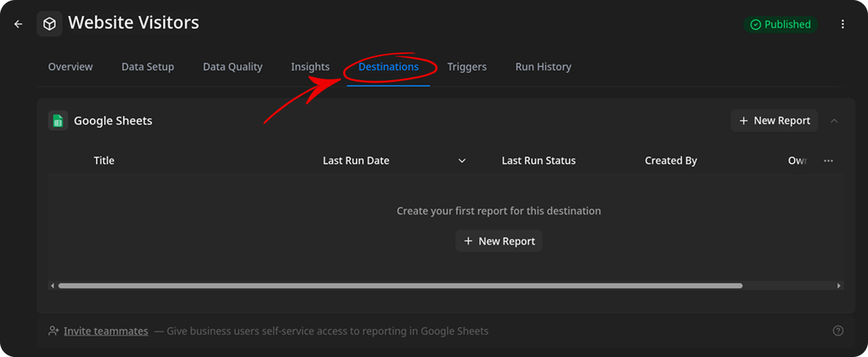Go back using the left arrow icon
This screenshot has width=868, height=357.
coord(18,24)
